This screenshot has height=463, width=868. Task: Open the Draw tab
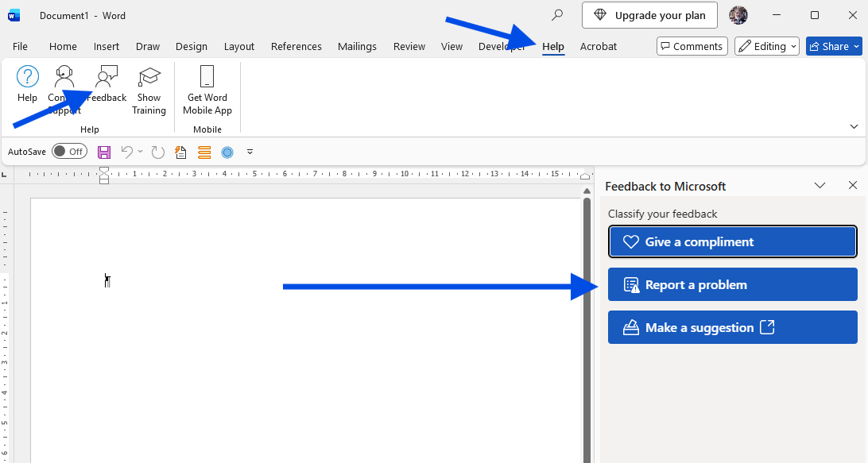148,47
